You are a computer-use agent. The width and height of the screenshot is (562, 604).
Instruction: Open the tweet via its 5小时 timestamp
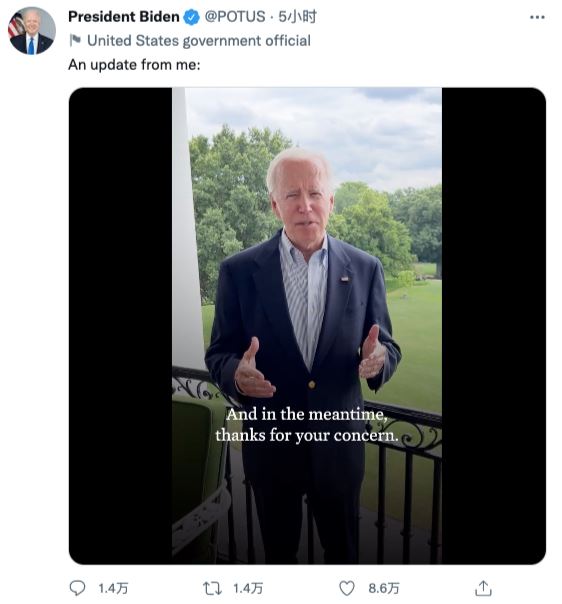coord(297,17)
